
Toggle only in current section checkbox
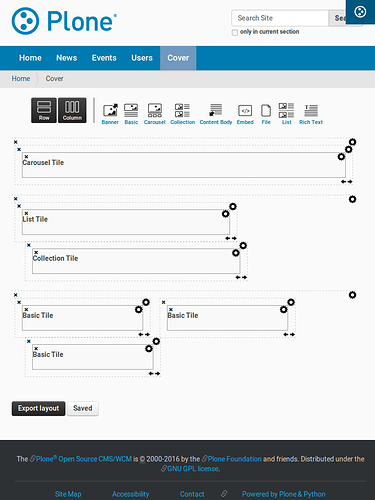click(235, 32)
